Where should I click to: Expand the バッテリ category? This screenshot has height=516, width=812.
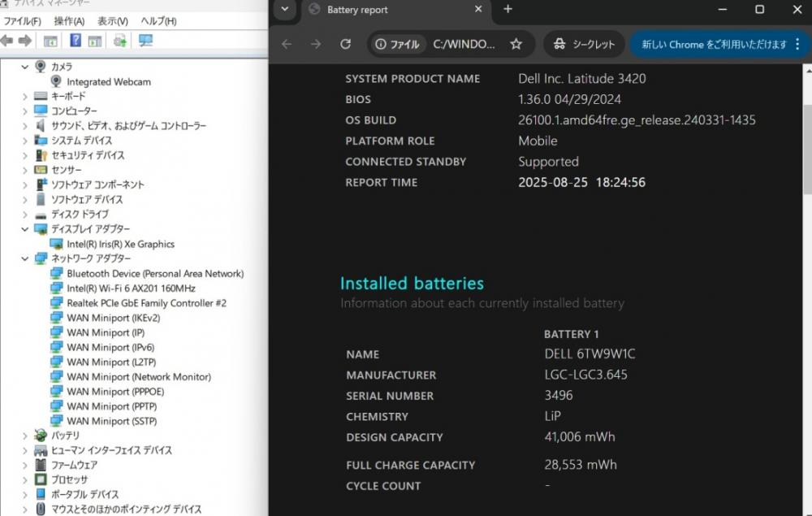[x=24, y=436]
